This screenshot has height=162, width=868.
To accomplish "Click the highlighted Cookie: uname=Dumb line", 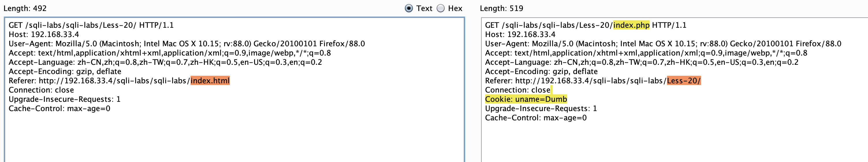I will pos(526,99).
